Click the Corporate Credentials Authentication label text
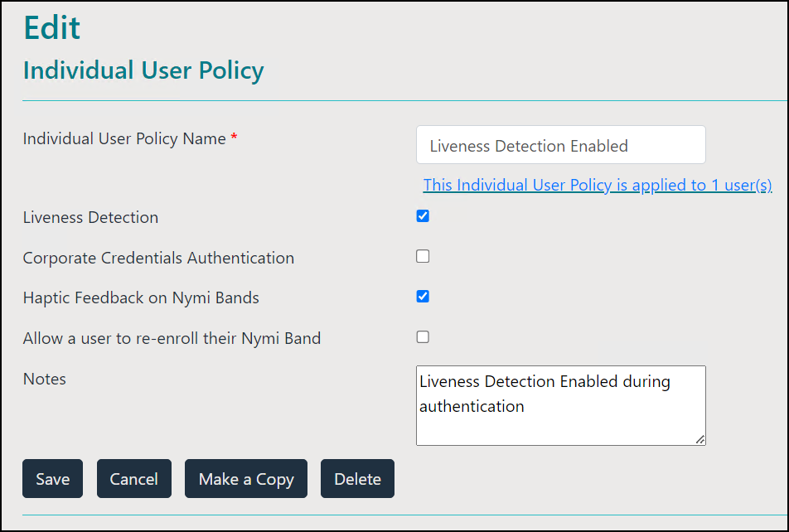Screen dimensions: 789x532 coord(158,258)
